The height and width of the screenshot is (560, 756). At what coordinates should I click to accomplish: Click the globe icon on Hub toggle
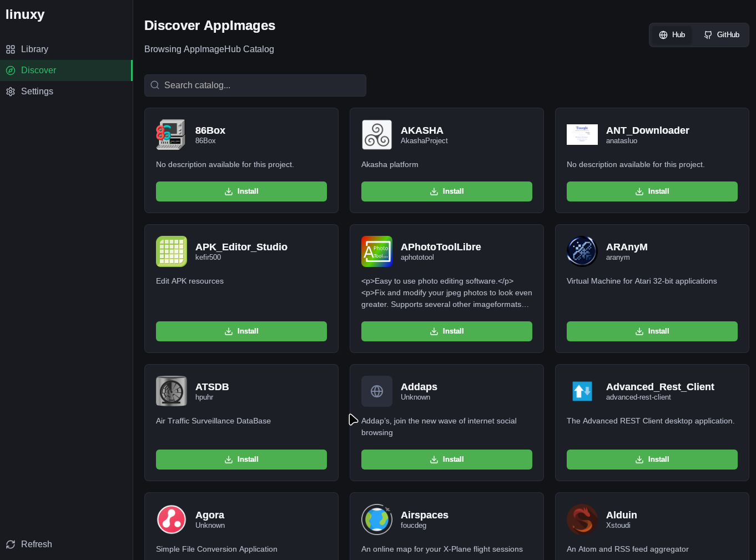tap(663, 35)
